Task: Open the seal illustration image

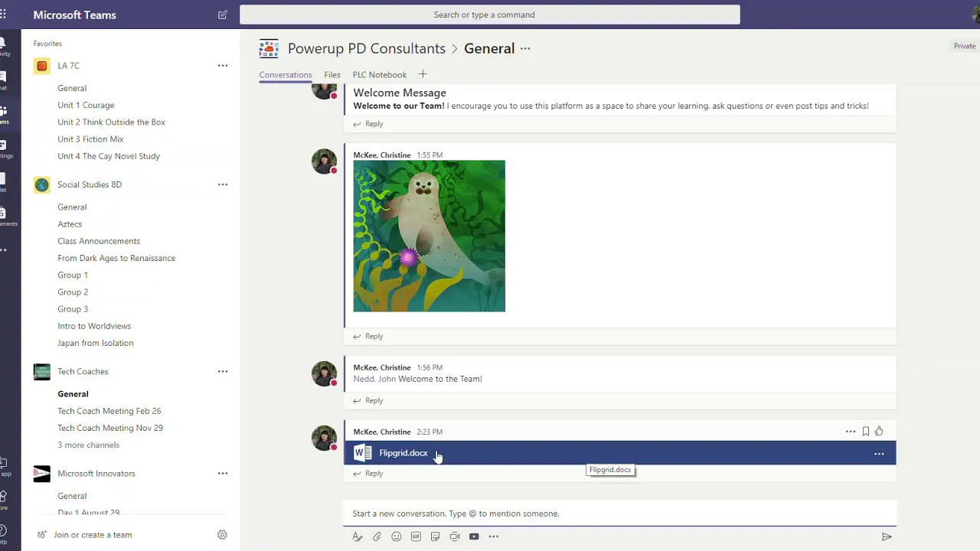Action: (x=429, y=236)
